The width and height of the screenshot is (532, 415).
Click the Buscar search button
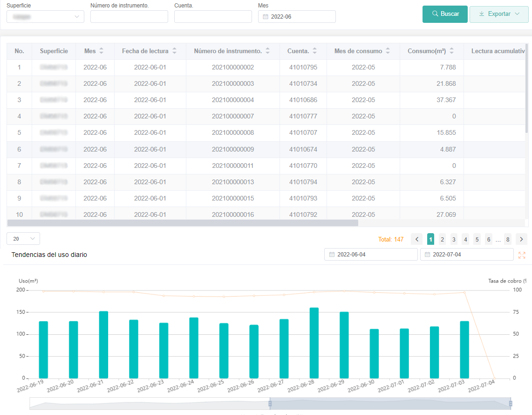click(445, 14)
